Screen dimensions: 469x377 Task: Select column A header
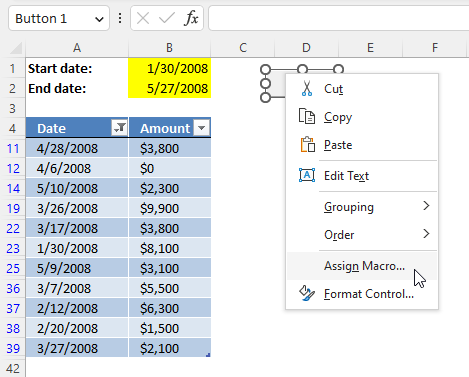click(x=77, y=48)
